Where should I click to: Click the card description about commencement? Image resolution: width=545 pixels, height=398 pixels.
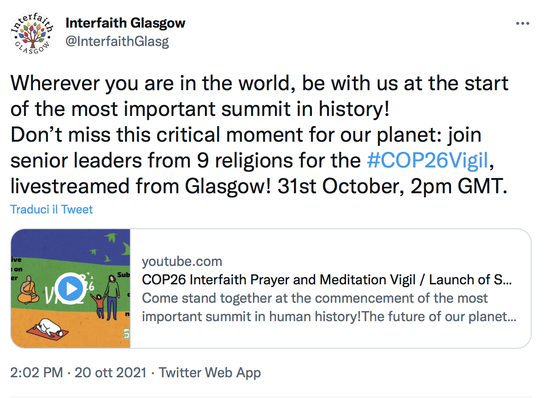point(329,307)
